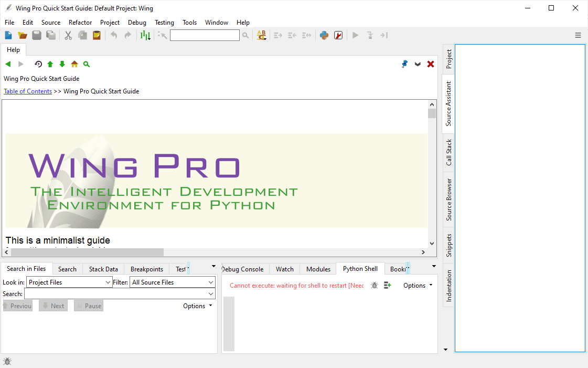Open Project Properties with red wrench icon
Image resolution: width=588 pixels, height=368 pixels.
click(338, 35)
